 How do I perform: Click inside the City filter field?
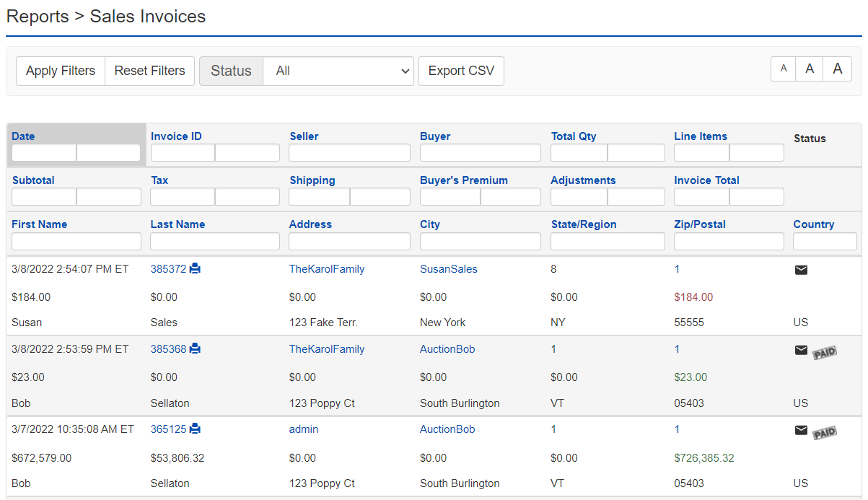coord(480,240)
